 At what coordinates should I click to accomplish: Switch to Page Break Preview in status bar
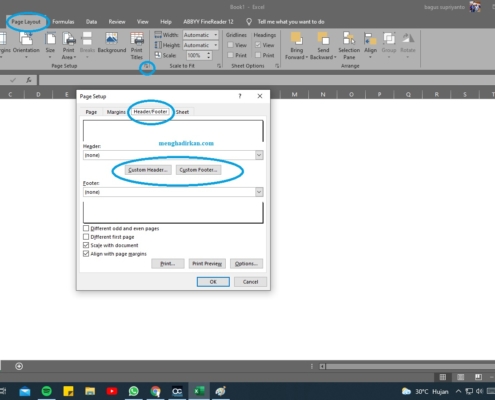478,377
